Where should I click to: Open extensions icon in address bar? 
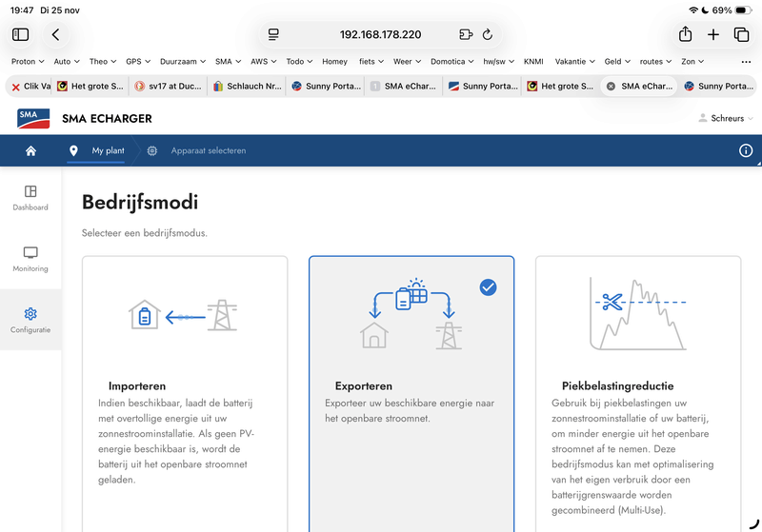[466, 34]
